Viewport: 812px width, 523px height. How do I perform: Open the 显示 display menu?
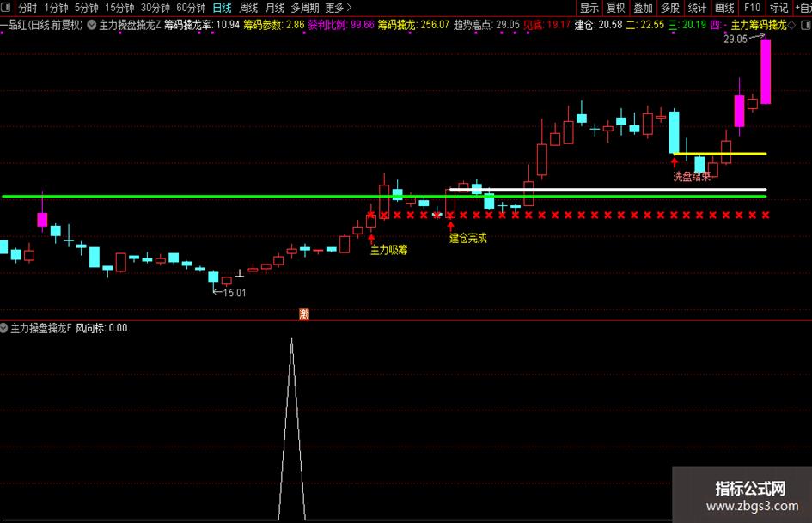click(x=589, y=8)
